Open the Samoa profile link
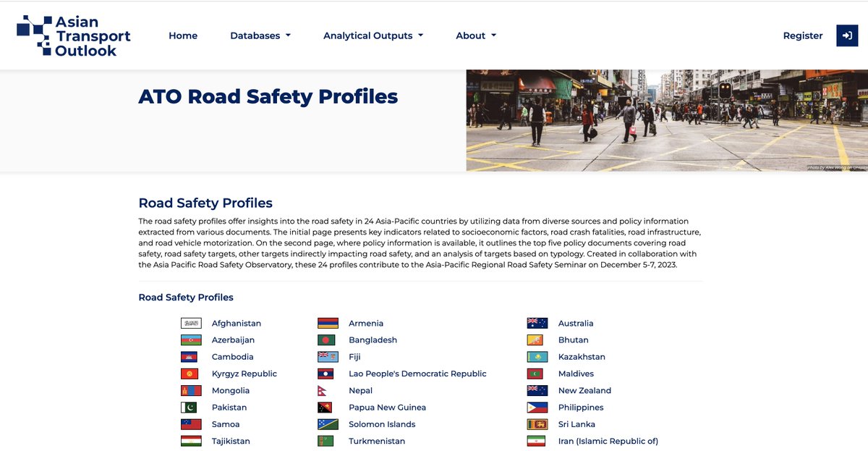Viewport: 868px width, 451px height. (x=226, y=424)
